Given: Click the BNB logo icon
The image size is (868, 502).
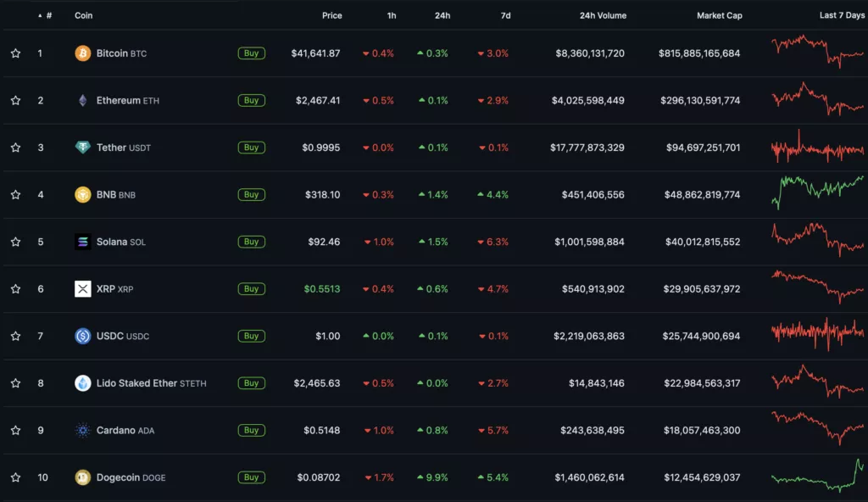Looking at the screenshot, I should pyautogui.click(x=82, y=194).
